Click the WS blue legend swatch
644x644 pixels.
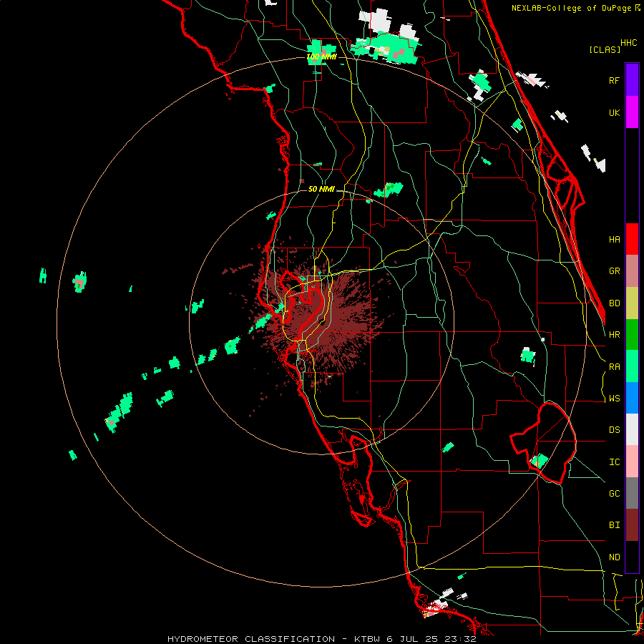pyautogui.click(x=632, y=398)
